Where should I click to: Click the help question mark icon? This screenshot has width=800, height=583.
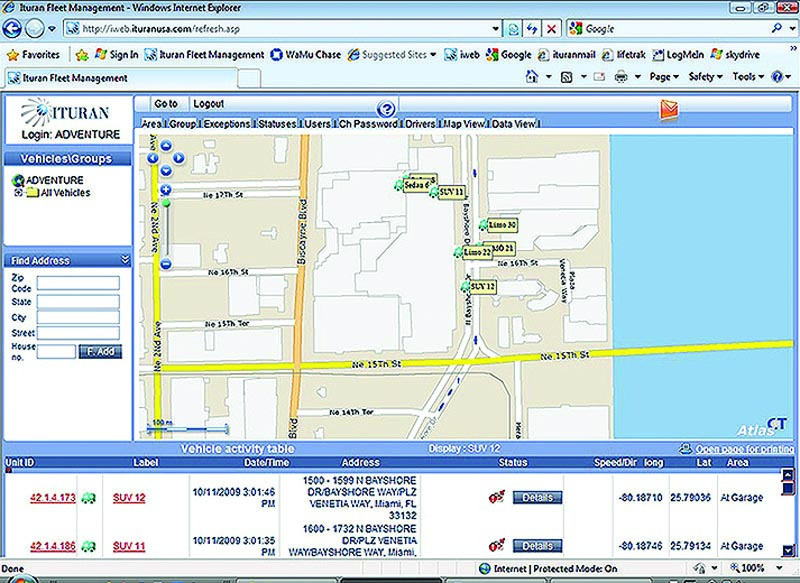[387, 109]
